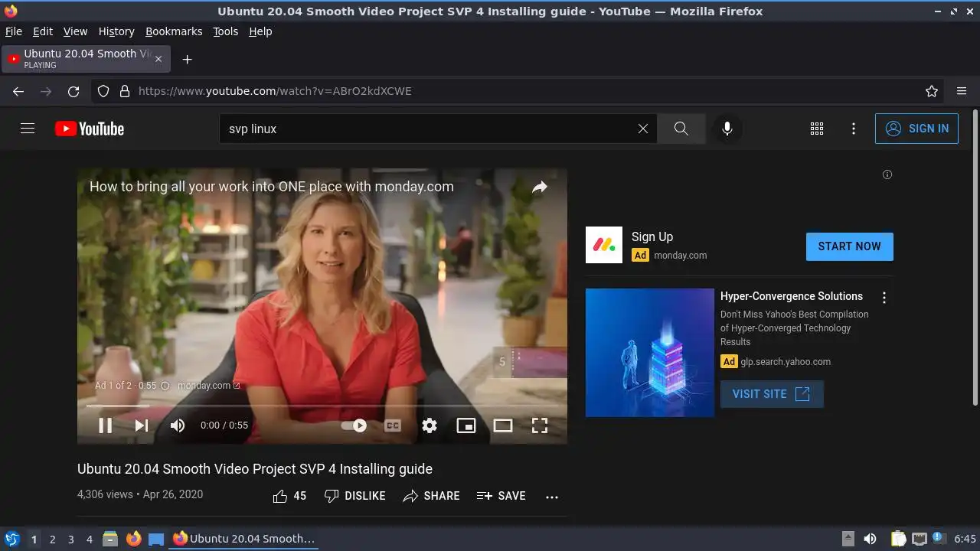Mute the video player volume
Screen dimensions: 980x551
178,425
